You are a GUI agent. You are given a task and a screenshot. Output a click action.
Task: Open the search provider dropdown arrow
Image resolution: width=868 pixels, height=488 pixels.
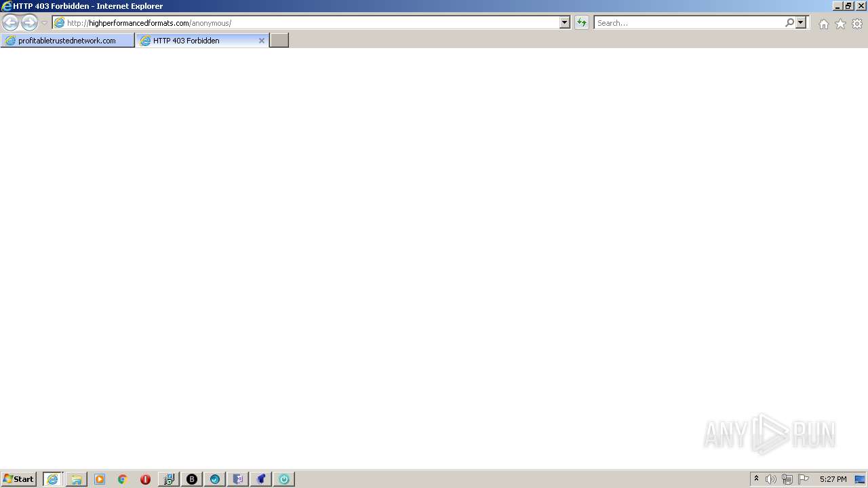point(801,23)
